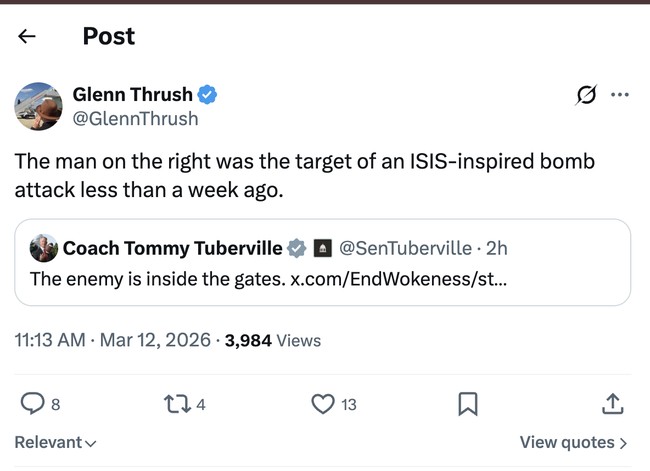Screen dimensions: 650x471
Task: Click the reply speech bubble icon
Action: tap(33, 403)
